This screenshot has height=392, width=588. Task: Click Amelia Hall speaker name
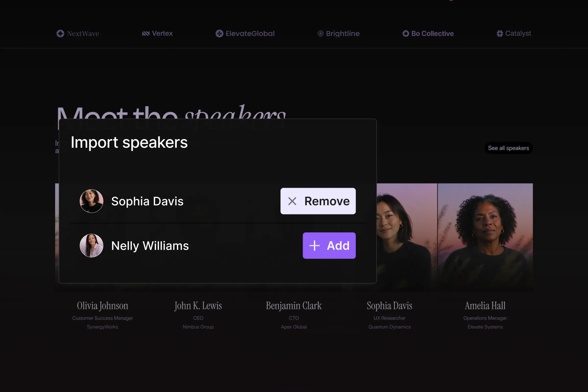coord(485,306)
